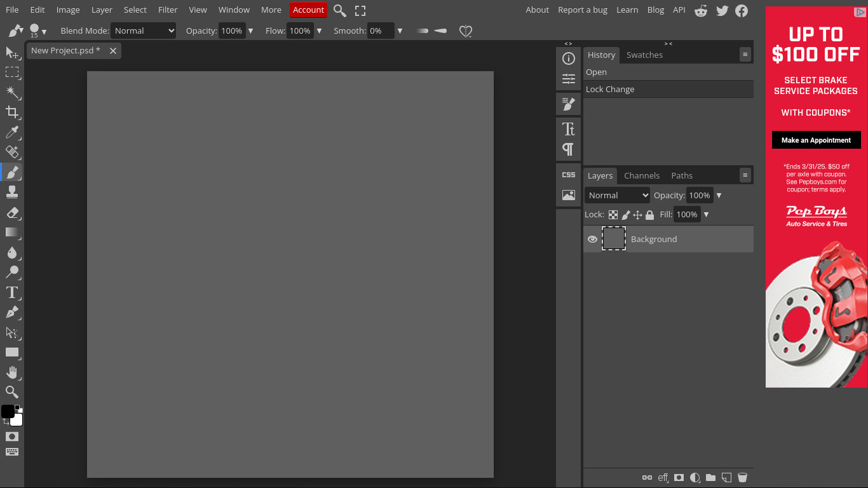Open the Character panel icon

pyautogui.click(x=569, y=129)
